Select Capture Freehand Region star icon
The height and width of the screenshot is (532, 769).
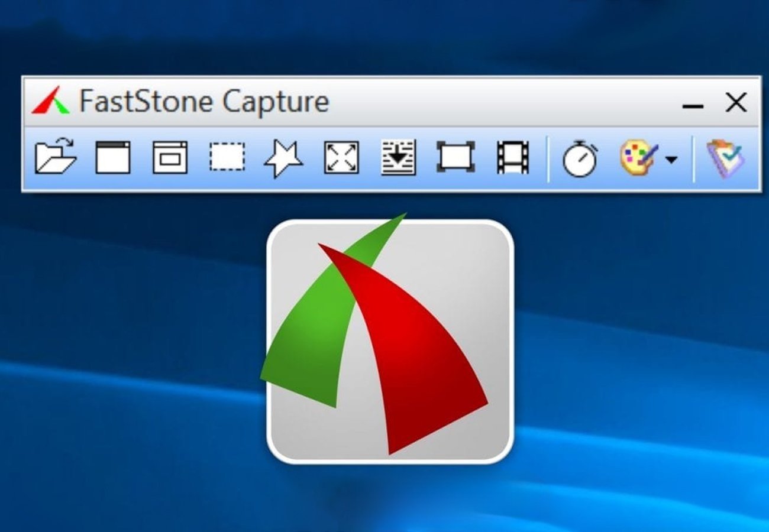pos(284,158)
